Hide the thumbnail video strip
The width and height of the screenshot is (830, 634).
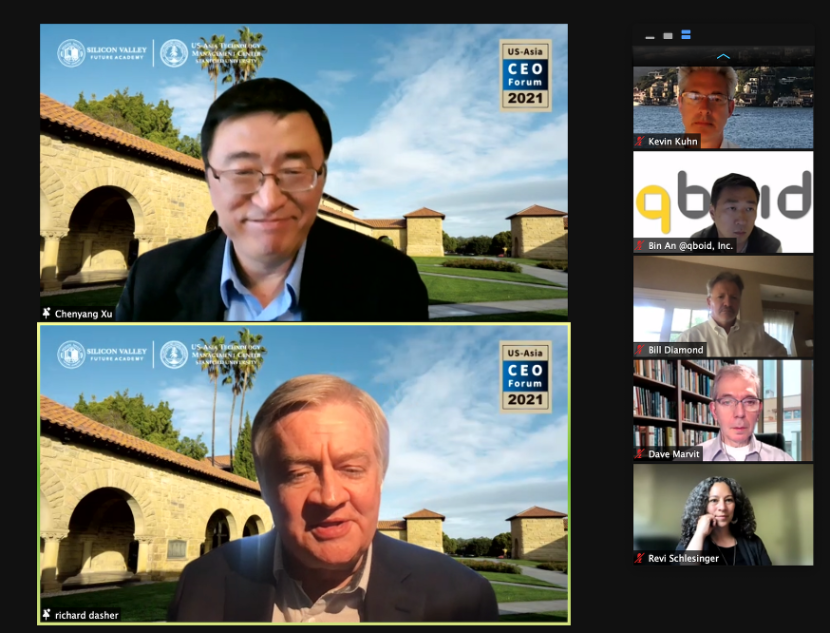pyautogui.click(x=650, y=37)
